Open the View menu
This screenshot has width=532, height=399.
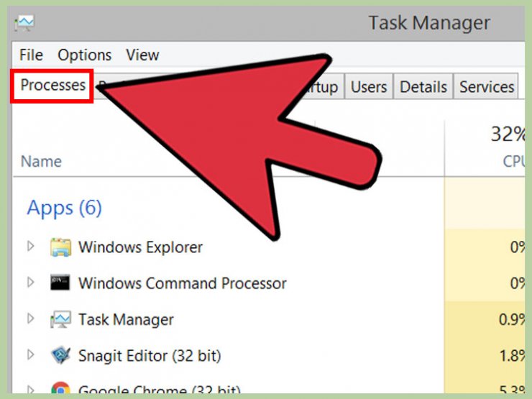tap(142, 55)
